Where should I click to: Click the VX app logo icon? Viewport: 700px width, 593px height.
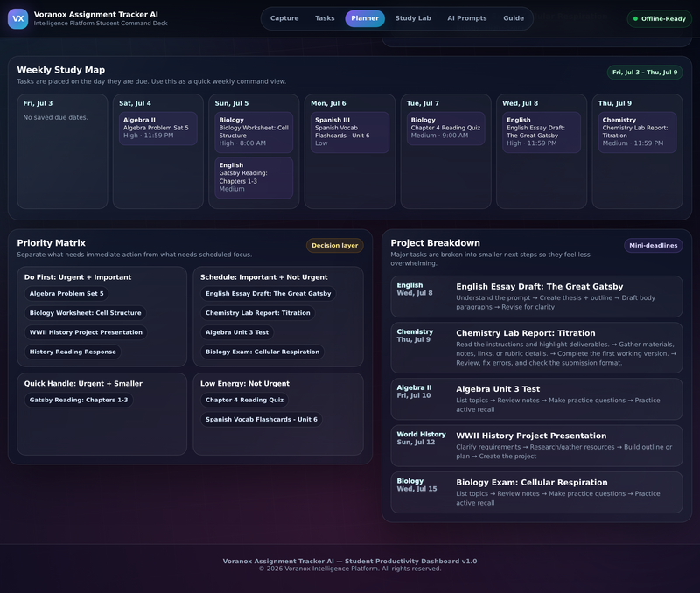tap(17, 18)
